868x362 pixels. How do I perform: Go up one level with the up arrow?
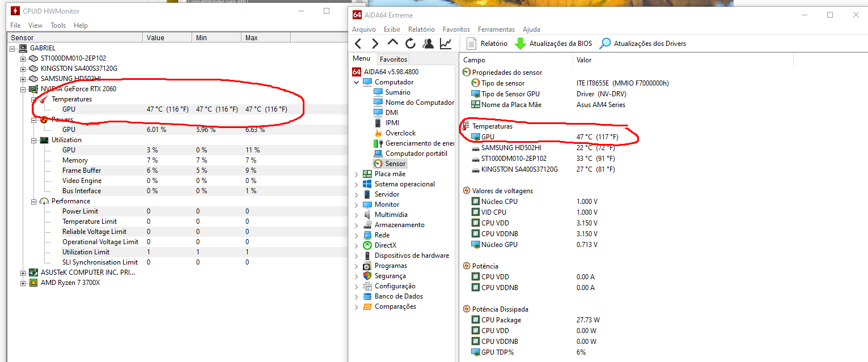tap(392, 42)
